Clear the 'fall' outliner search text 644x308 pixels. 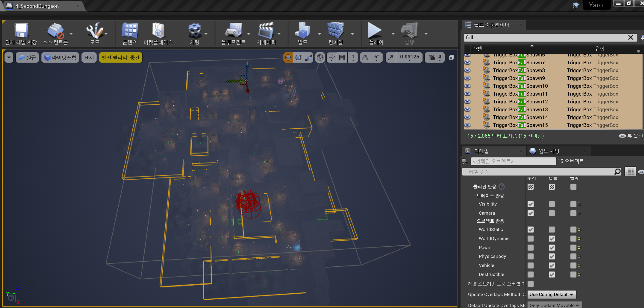(x=630, y=38)
